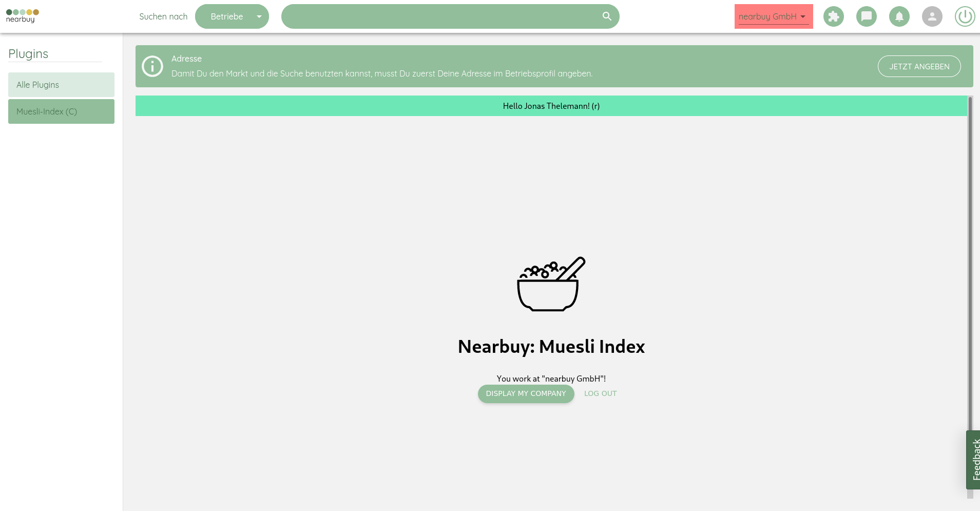Click the Hello Jonas Thelemann! (r) banner

click(x=551, y=106)
